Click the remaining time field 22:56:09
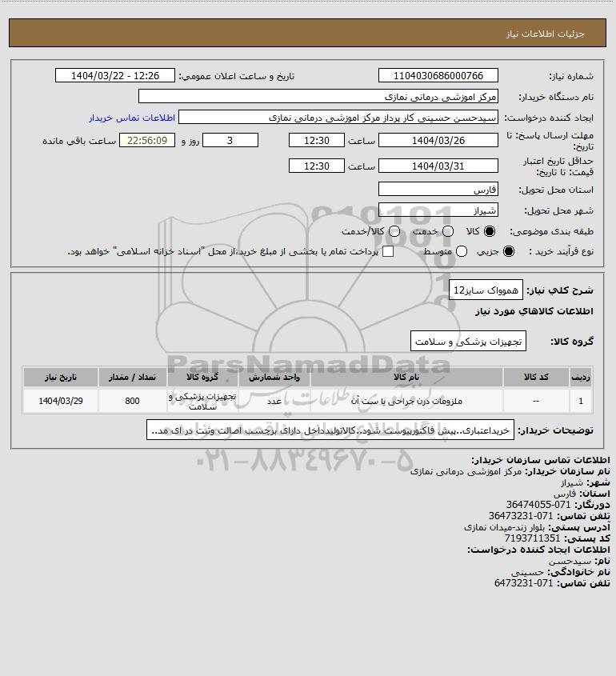616x676 pixels. [147, 141]
